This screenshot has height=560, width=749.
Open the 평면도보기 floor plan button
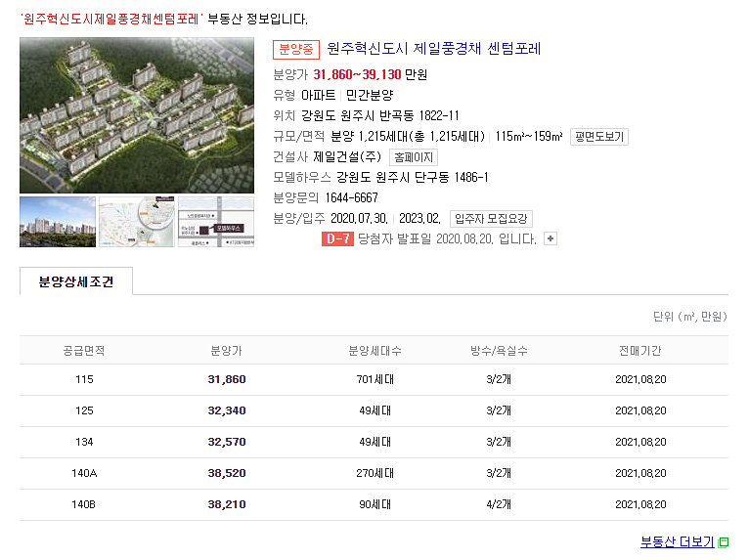point(599,137)
